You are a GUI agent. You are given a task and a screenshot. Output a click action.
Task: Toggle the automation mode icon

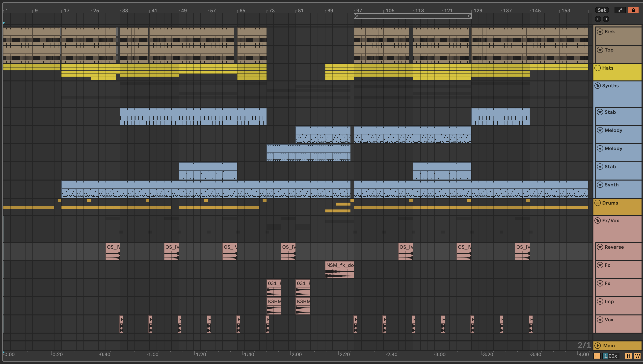click(620, 10)
